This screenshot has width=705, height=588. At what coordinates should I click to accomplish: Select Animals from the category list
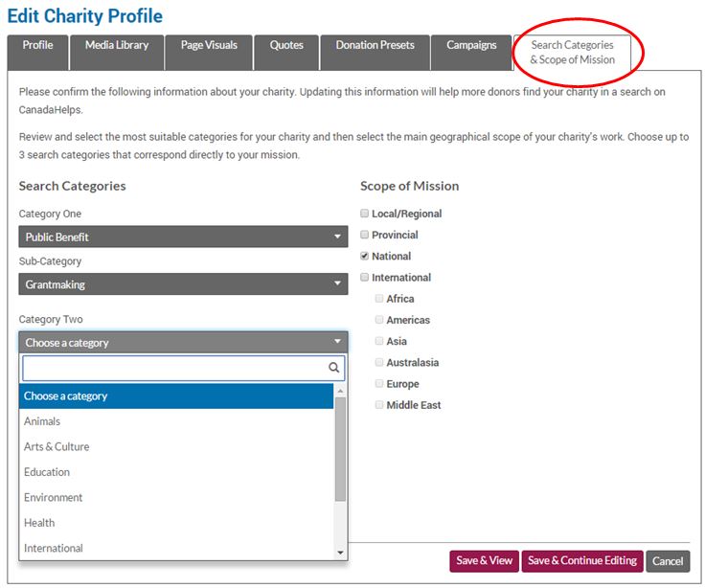click(x=42, y=421)
